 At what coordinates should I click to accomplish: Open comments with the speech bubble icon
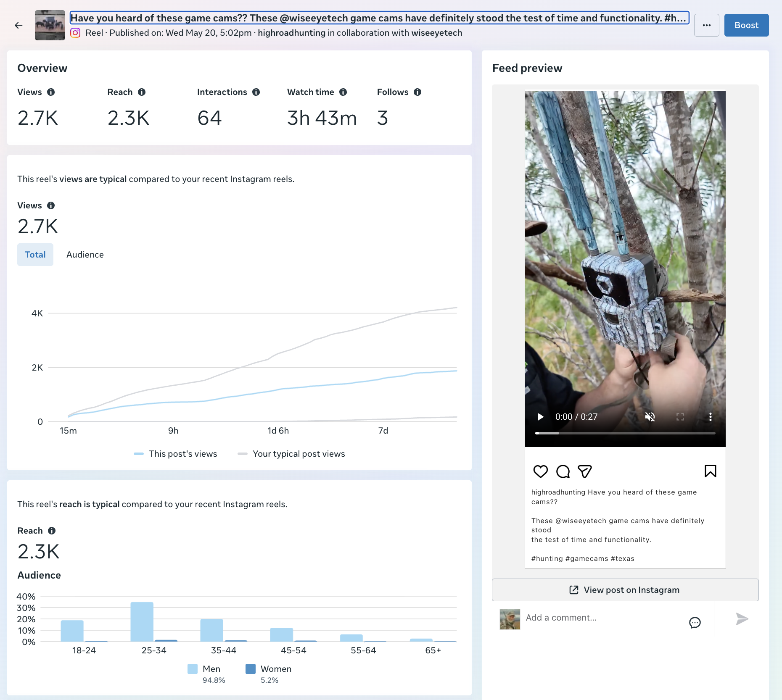[563, 471]
